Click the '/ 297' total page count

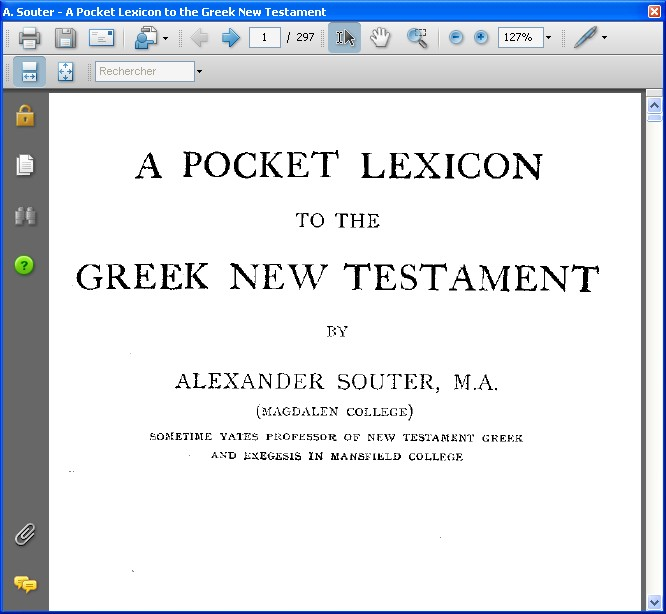(x=300, y=37)
